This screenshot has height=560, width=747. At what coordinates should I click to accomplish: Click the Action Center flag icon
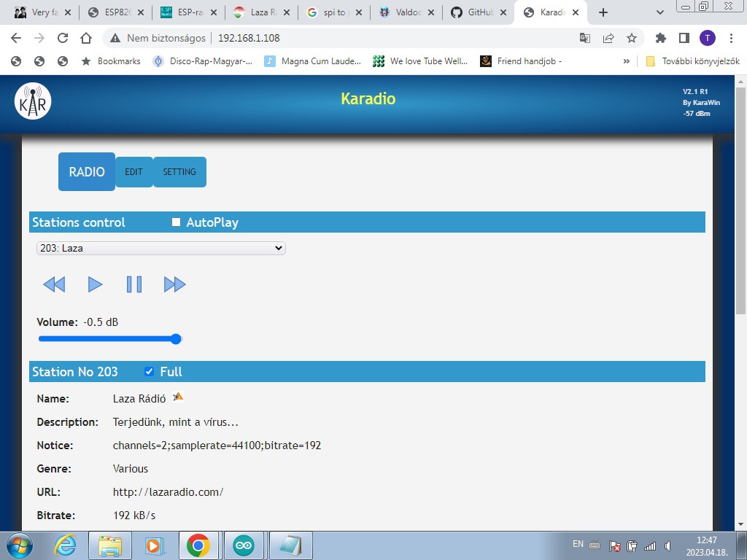[x=614, y=545]
